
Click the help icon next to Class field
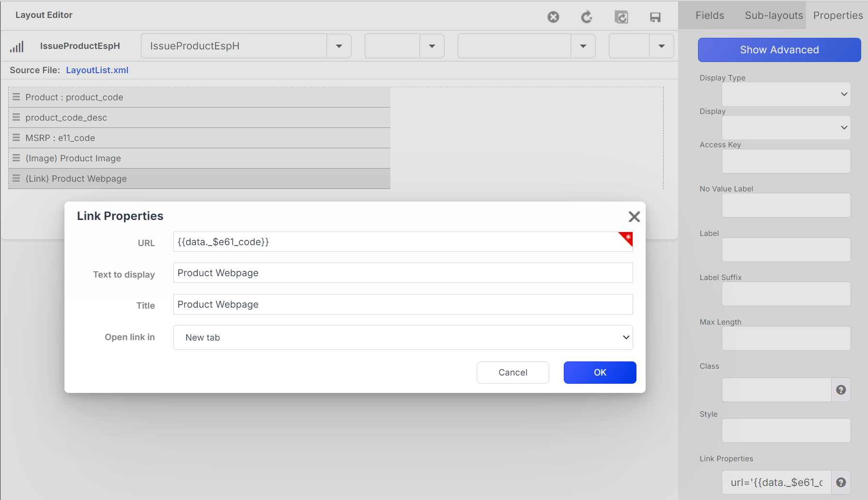click(841, 390)
